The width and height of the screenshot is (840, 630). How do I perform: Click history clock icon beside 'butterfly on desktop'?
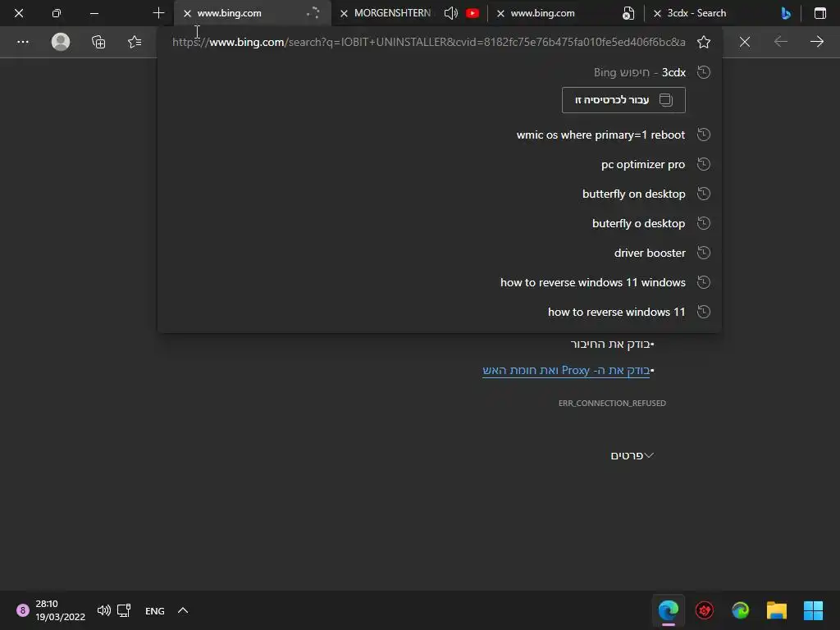click(x=703, y=194)
